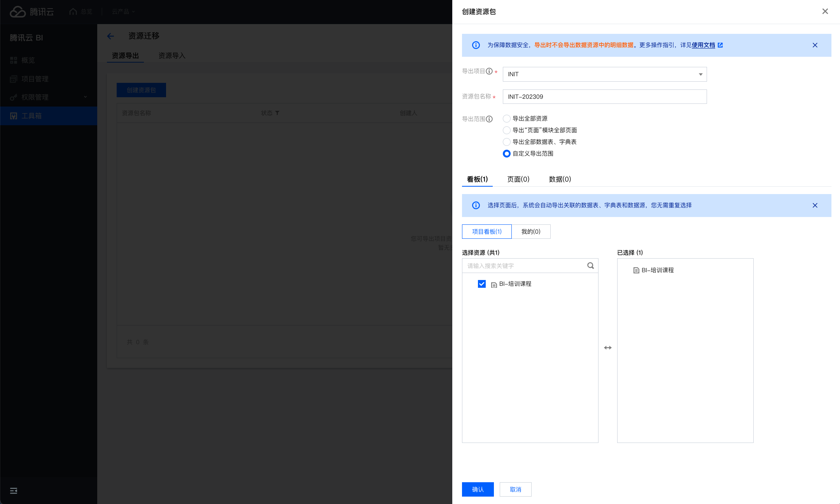This screenshot has width=840, height=504.
Task: Click the search magnifier icon in resource list
Action: (590, 266)
